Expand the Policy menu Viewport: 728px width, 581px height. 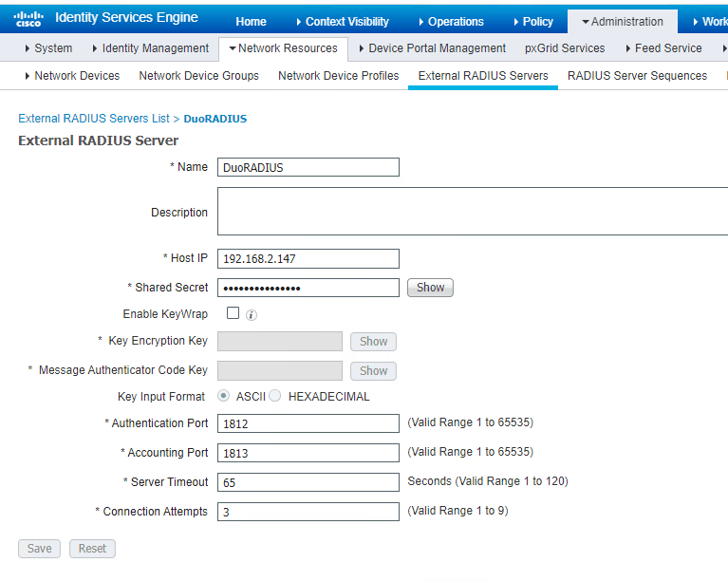532,22
